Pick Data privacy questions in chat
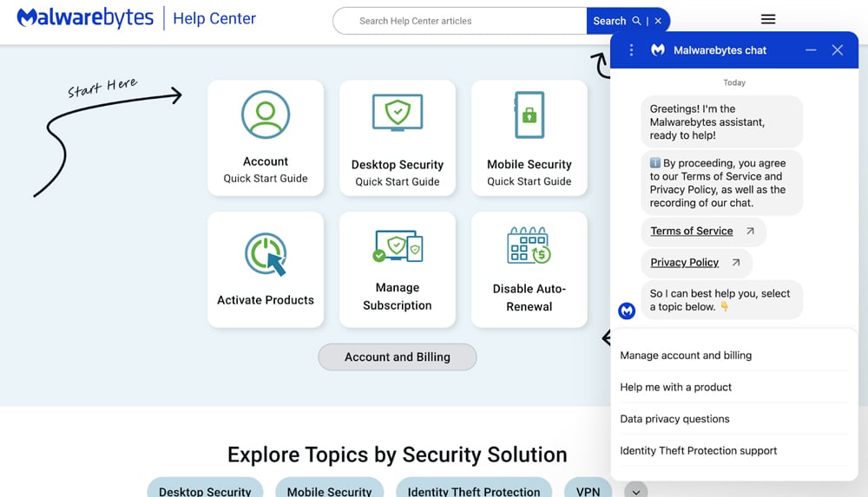 coord(674,419)
